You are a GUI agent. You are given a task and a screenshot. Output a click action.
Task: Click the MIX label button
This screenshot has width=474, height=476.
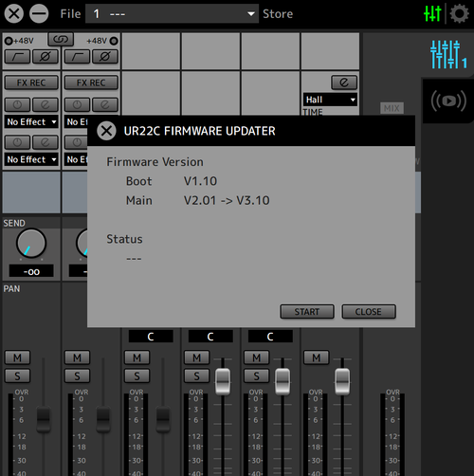point(392,108)
